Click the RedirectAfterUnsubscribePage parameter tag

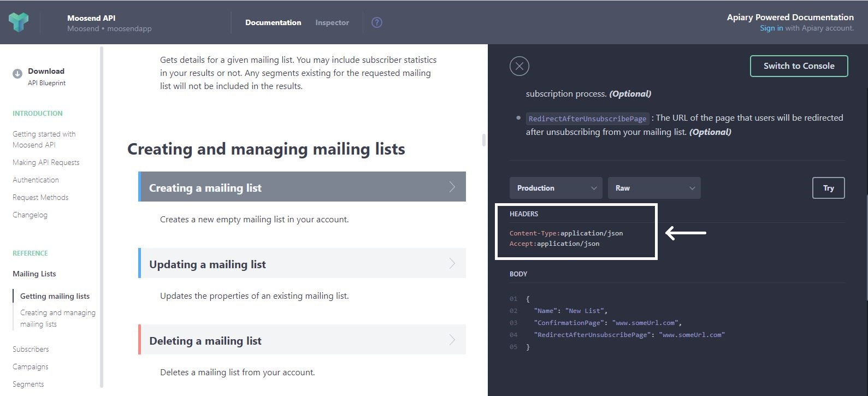(x=587, y=119)
